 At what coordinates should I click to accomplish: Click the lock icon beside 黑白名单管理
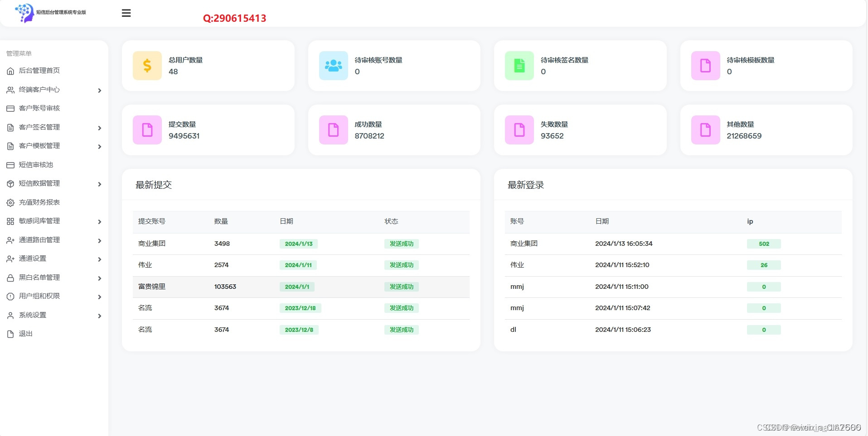10,278
